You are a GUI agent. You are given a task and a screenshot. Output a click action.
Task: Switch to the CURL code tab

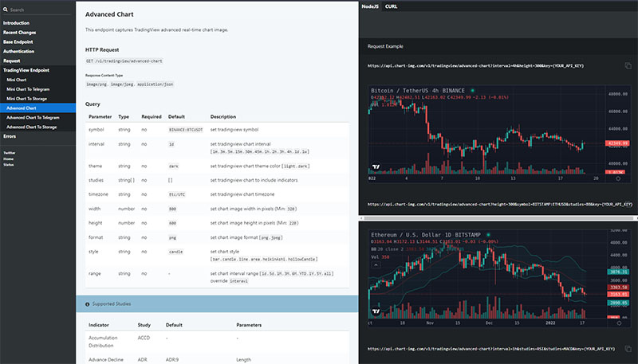tap(391, 6)
